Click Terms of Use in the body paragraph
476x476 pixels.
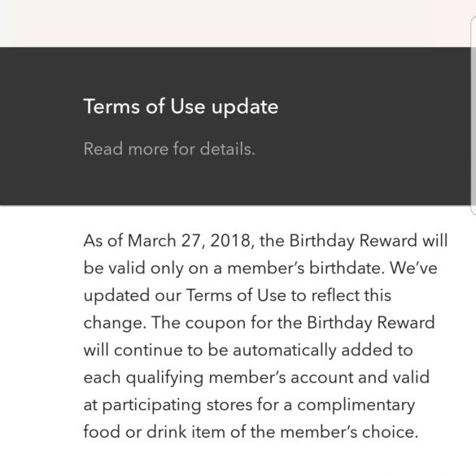coord(236,295)
